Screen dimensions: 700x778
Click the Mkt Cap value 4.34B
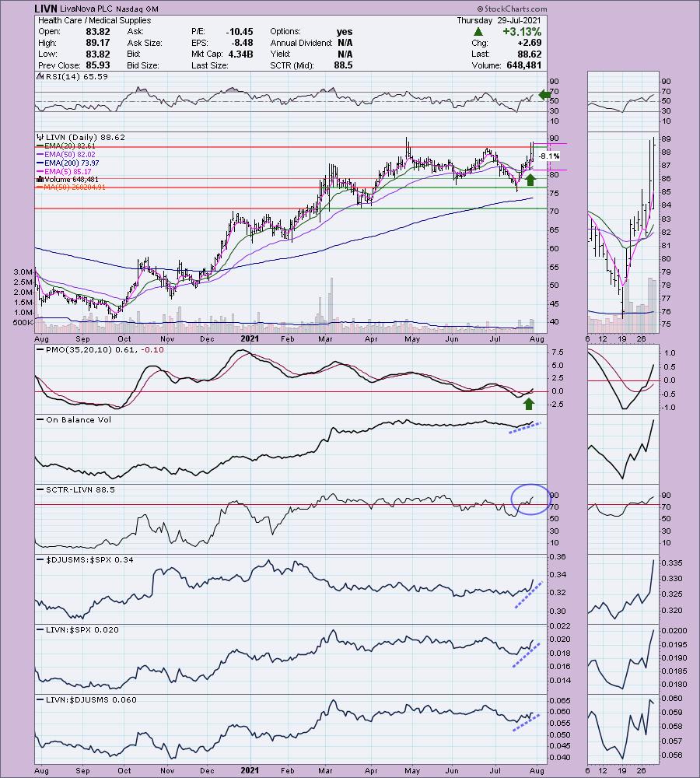point(240,54)
